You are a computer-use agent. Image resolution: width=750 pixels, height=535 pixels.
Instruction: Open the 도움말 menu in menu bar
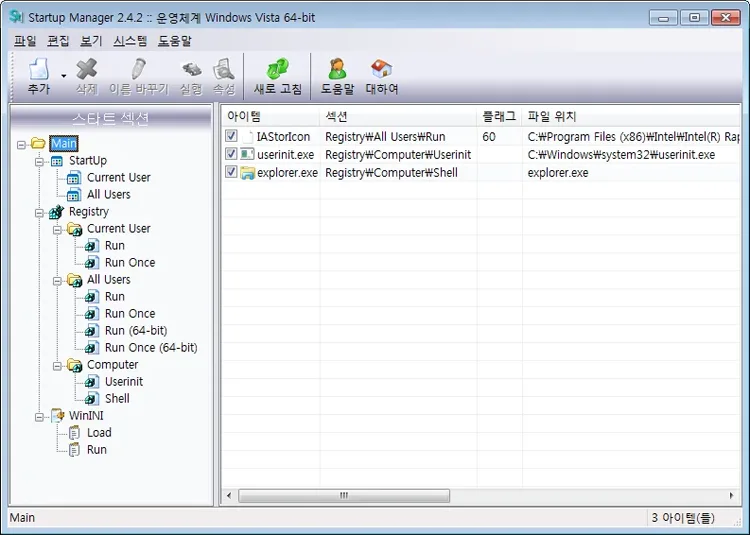click(x=175, y=41)
